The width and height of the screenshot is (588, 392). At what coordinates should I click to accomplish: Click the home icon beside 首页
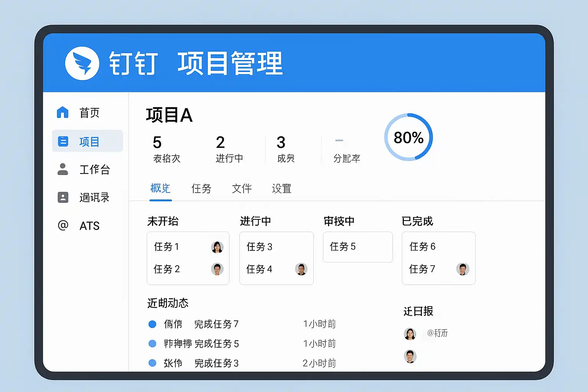tap(62, 112)
